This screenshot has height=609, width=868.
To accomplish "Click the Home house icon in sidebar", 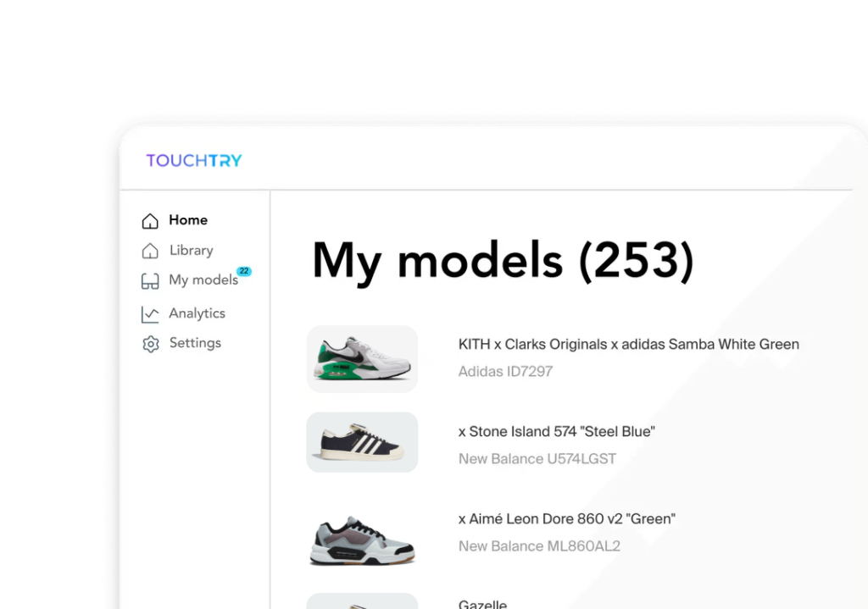I will tap(150, 221).
